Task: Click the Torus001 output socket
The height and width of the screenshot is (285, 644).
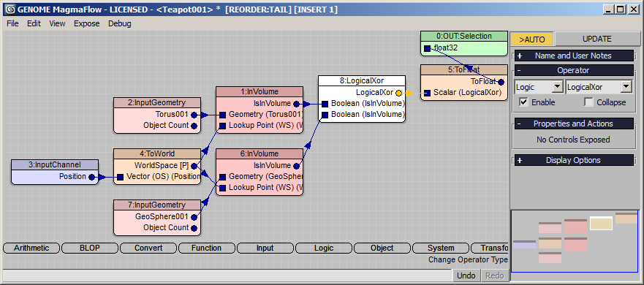Action: click(x=194, y=115)
